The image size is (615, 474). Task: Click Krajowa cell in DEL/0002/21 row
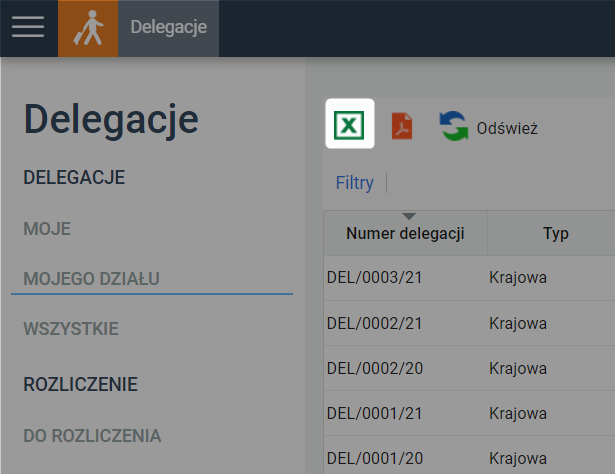[518, 323]
